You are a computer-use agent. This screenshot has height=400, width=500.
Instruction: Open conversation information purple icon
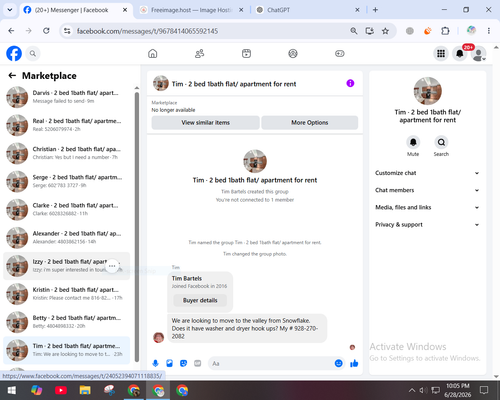tap(350, 83)
